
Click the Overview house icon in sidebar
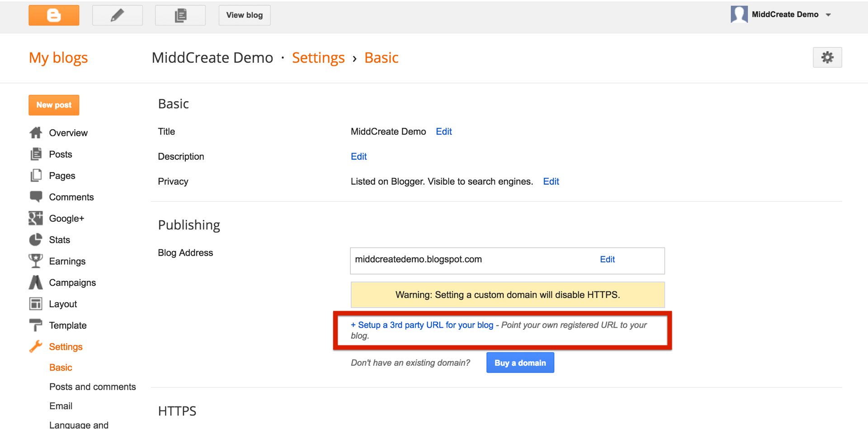coord(36,133)
